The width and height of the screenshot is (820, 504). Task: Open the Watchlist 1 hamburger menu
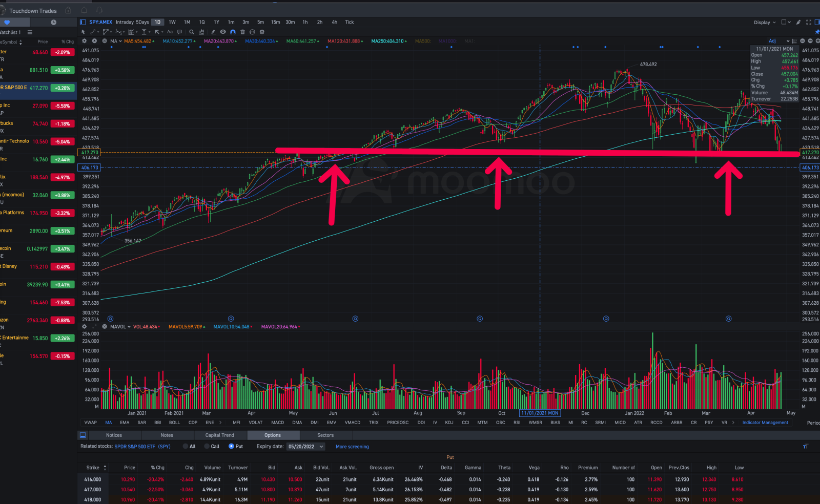(30, 32)
